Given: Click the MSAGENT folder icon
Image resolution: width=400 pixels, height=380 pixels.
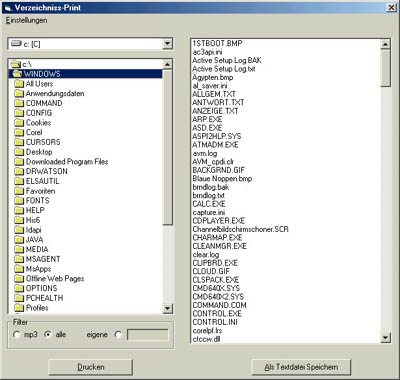Looking at the screenshot, I should tap(19, 259).
